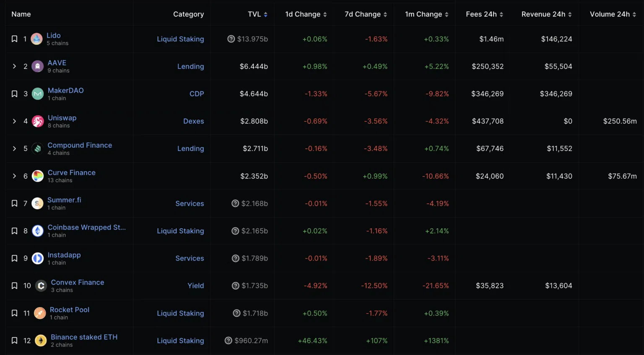Click the Convex Finance TVL info icon
644x355 pixels.
(236, 286)
